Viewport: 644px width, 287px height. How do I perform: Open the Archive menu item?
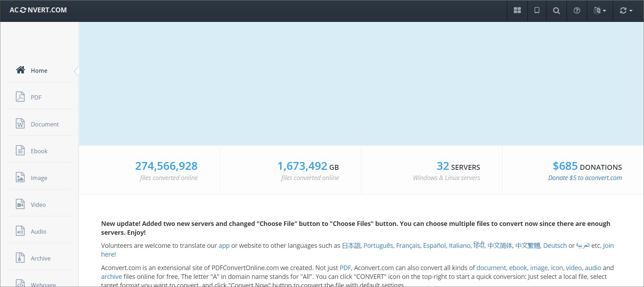(41, 258)
